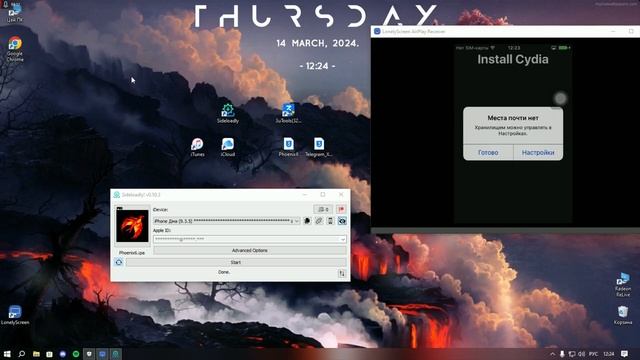Viewport: 640px width, 360px height.
Task: Expand the Apple ID dropdown arrow
Action: [342, 239]
